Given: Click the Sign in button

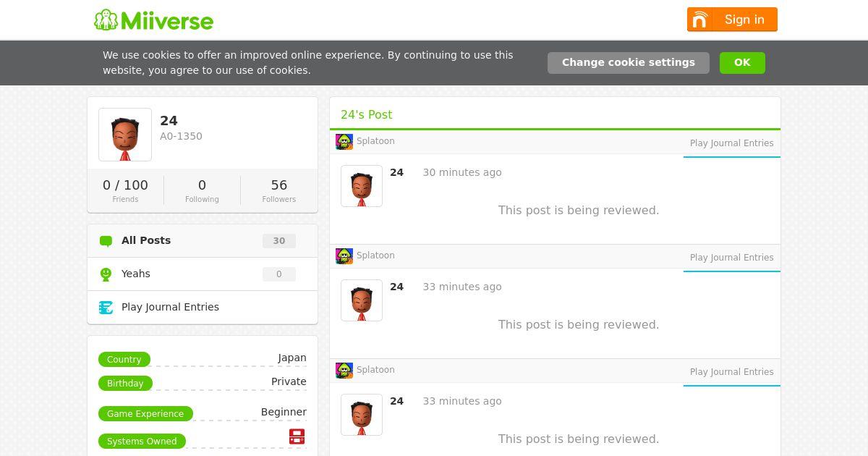Looking at the screenshot, I should tap(732, 20).
